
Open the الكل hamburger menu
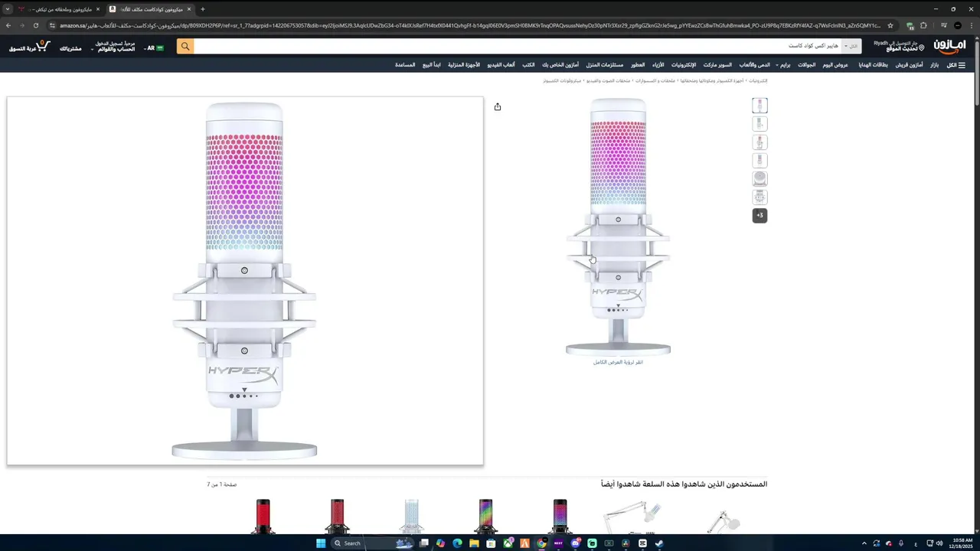[956, 65]
